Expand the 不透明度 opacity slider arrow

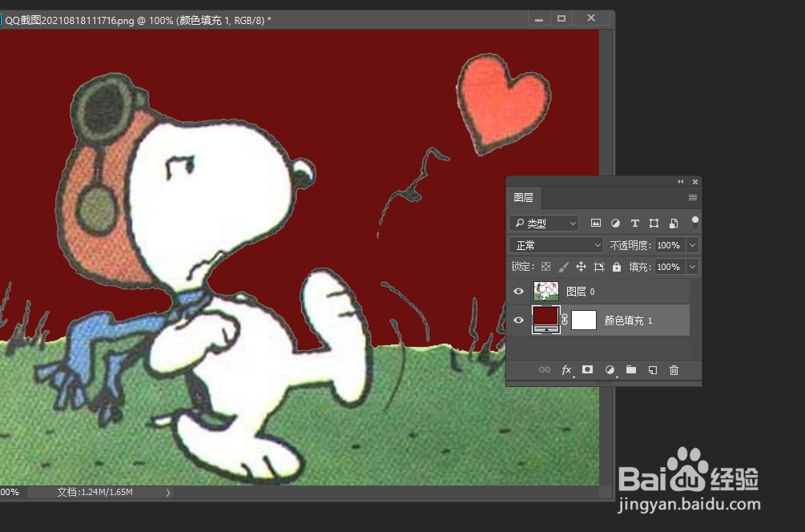[693, 245]
